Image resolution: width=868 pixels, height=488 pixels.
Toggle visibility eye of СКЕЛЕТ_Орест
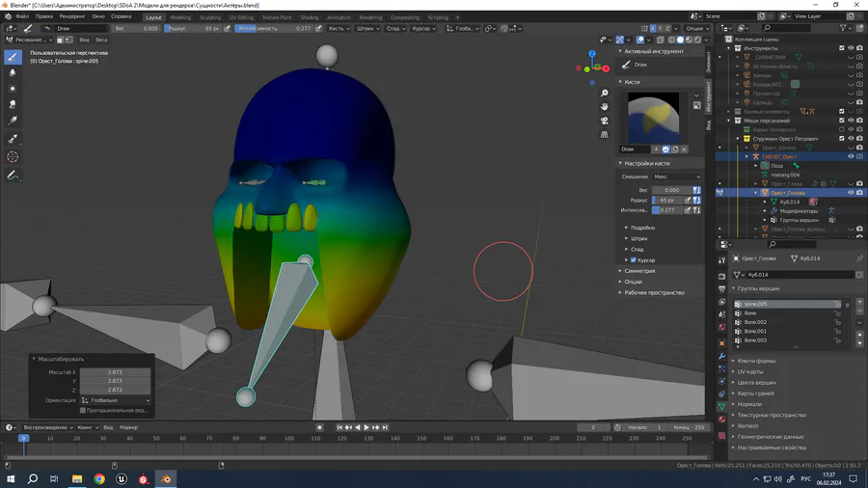pyautogui.click(x=851, y=156)
